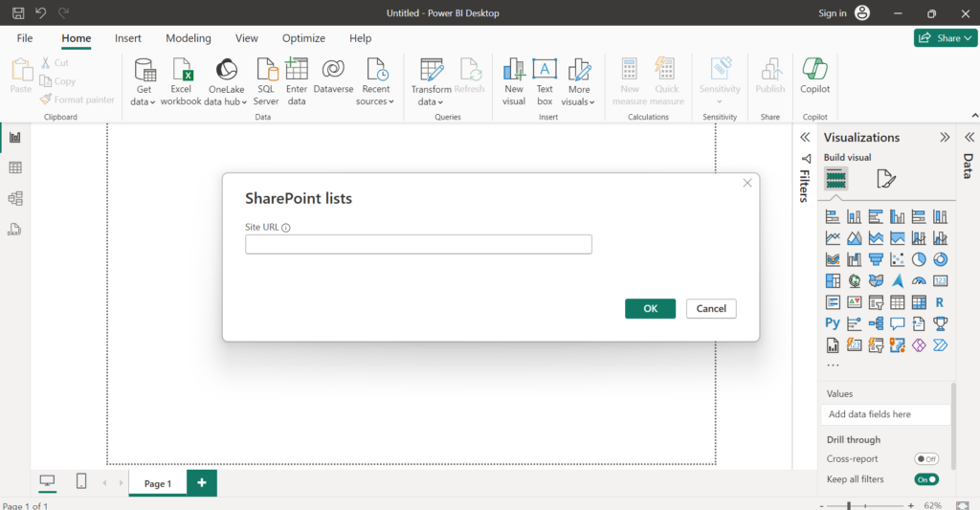
Task: Choose the Area chart visual
Action: point(854,238)
